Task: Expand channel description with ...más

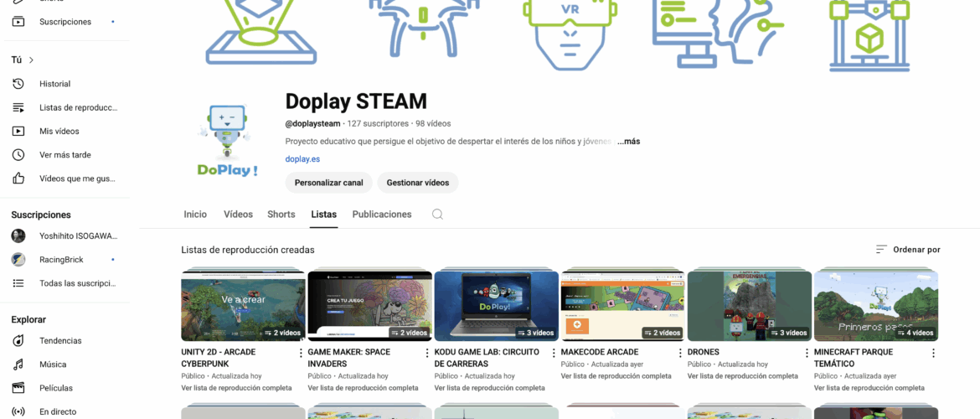Action: 628,142
